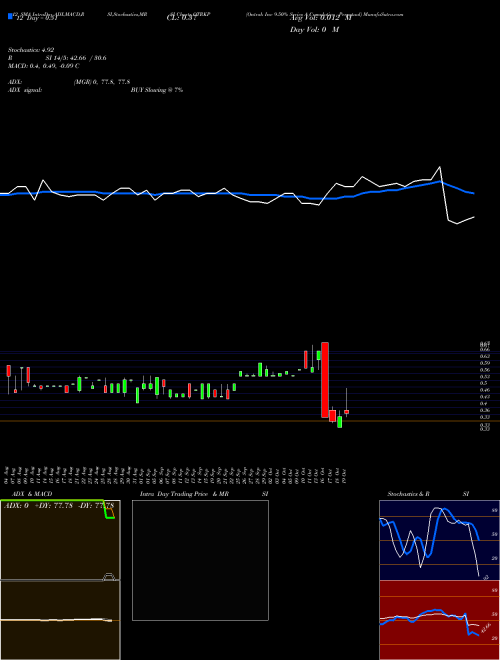Select the 'MACD: 0.4, 0.49, -0.09 C' line
Viewport: 500px width, 660px height.
(43, 66)
